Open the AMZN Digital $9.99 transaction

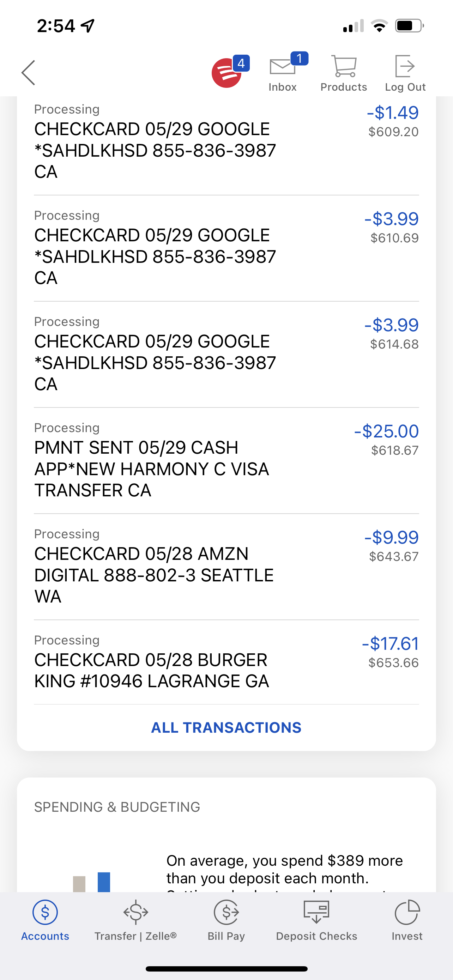(x=226, y=567)
